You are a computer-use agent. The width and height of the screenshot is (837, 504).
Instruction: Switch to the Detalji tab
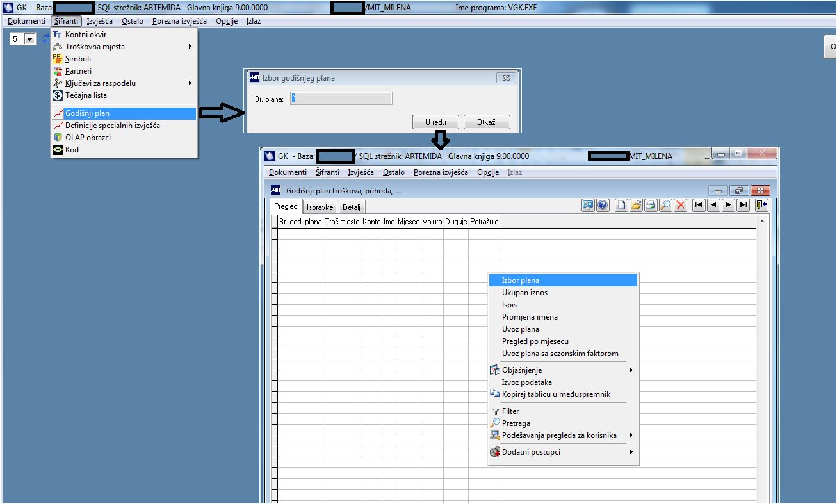coord(352,207)
